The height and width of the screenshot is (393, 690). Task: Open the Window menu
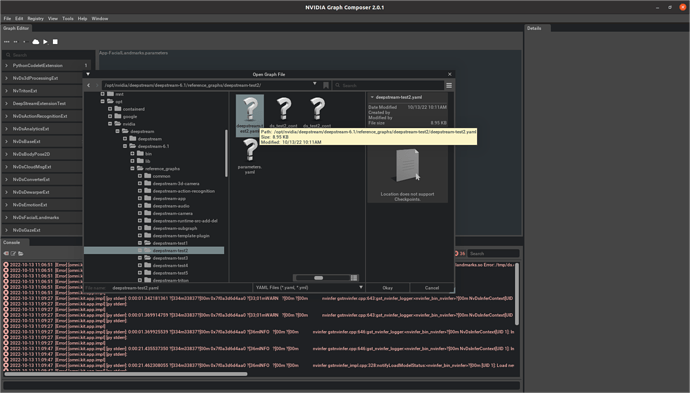tap(100, 18)
